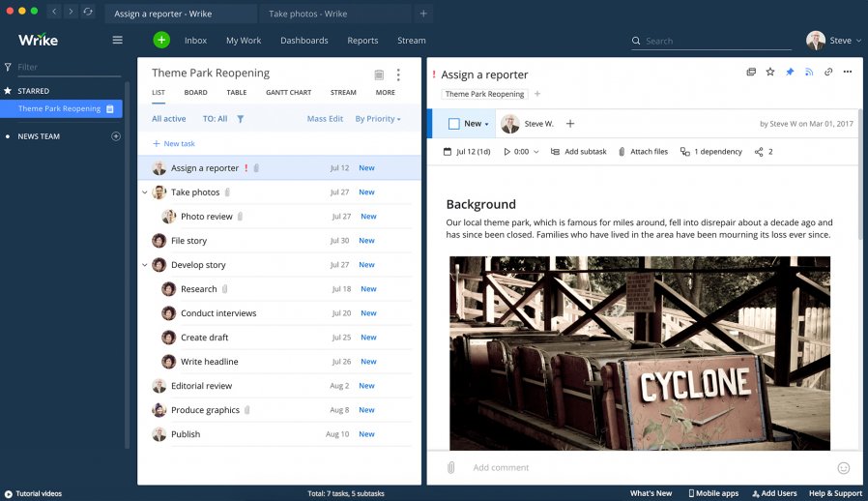Collapse the Develop story subtasks
Screen dimensions: 868x501
144,265
